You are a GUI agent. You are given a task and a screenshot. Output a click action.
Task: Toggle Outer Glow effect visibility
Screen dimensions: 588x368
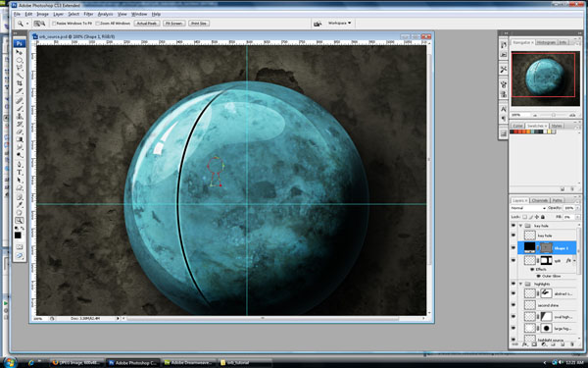[537, 276]
